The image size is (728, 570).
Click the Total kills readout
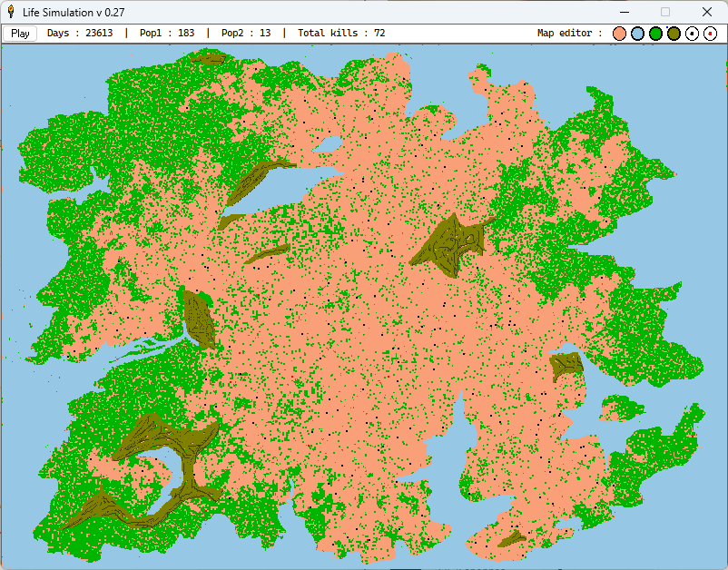(341, 34)
